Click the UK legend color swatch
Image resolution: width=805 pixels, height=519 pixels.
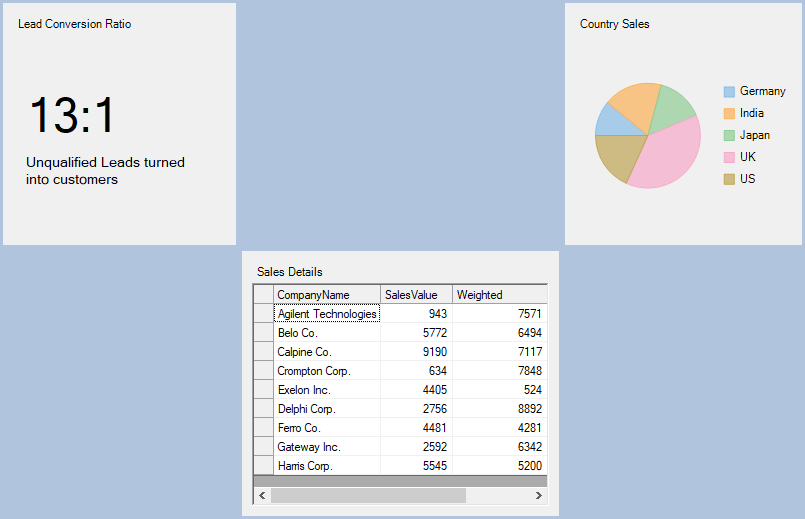729,158
